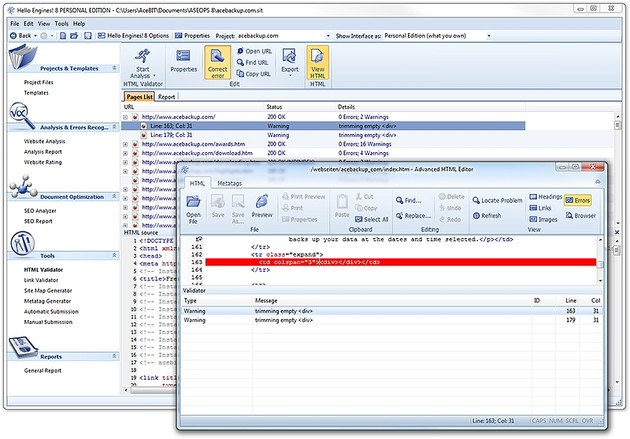
Task: Toggle the View HTML button
Action: [319, 62]
